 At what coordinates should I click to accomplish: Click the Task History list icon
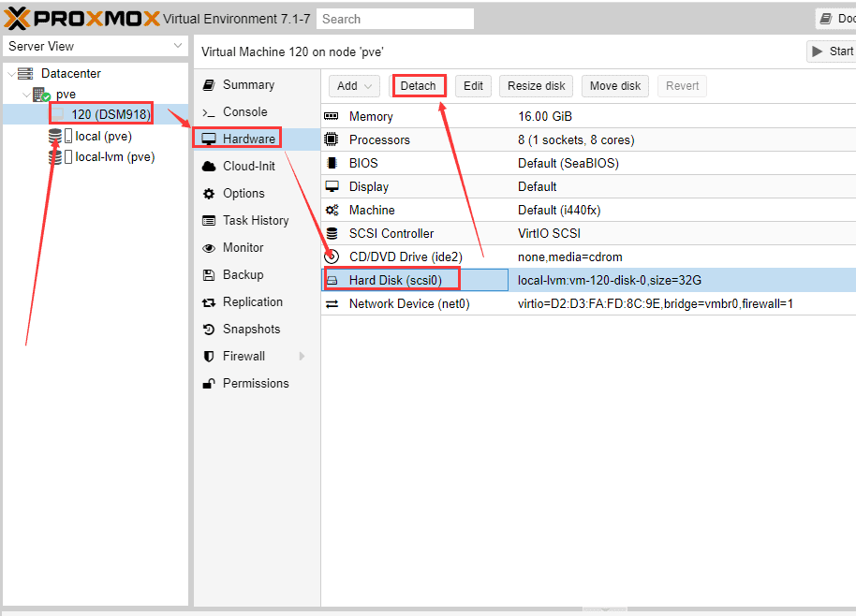tap(209, 220)
